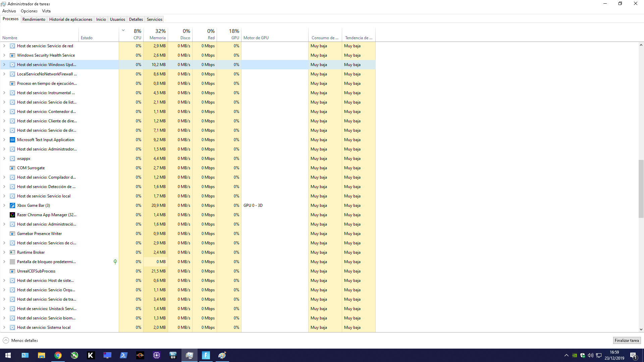The height and width of the screenshot is (362, 644).
Task: Sort by the CPU column header
Action: pyautogui.click(x=131, y=34)
